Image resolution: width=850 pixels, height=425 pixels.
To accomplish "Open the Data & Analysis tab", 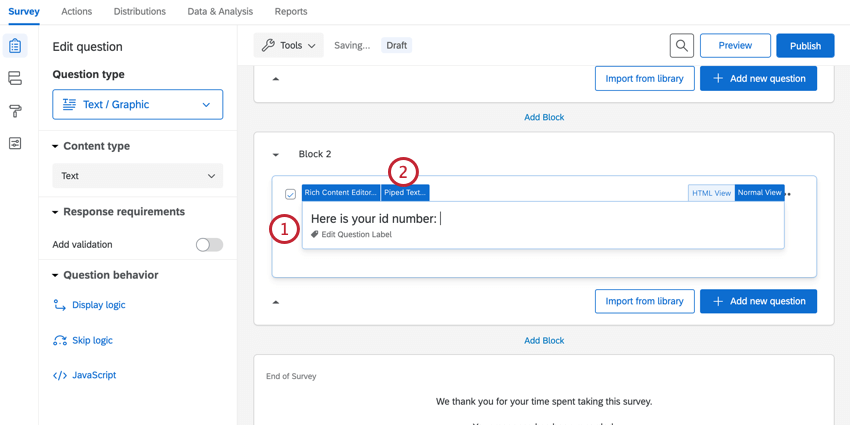I will point(220,12).
